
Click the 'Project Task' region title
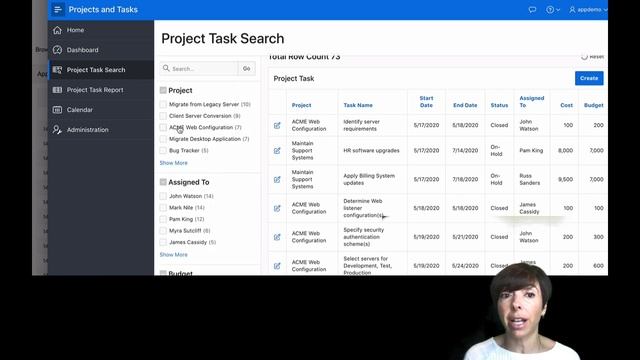[294, 79]
